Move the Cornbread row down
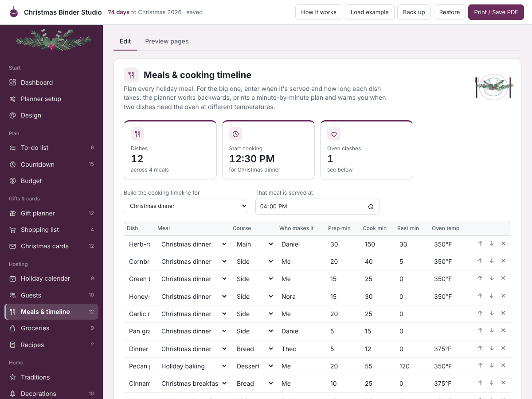This screenshot has width=532, height=399. 492,261
